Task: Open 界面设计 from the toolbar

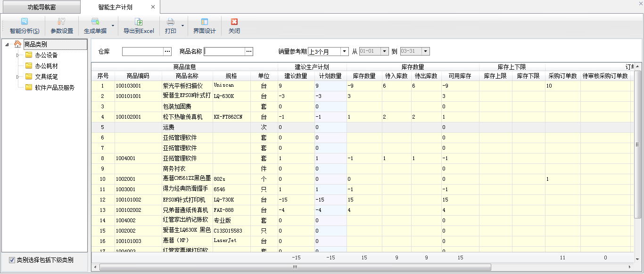Action: click(204, 22)
